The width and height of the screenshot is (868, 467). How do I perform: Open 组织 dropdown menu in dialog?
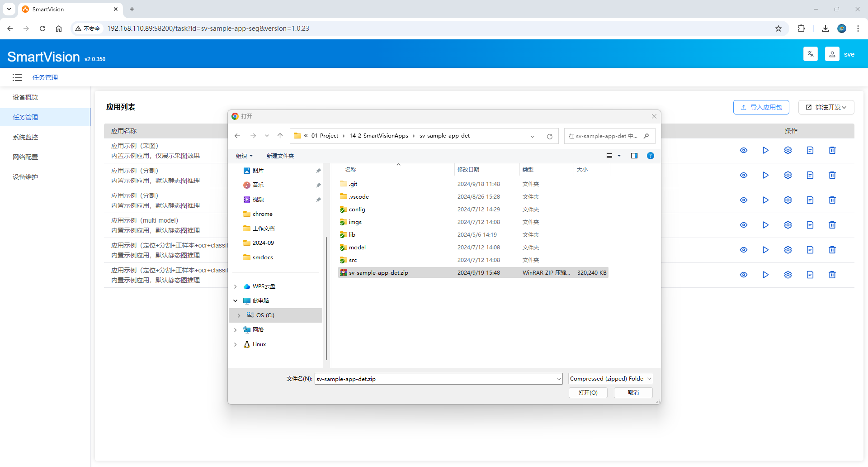tap(244, 156)
